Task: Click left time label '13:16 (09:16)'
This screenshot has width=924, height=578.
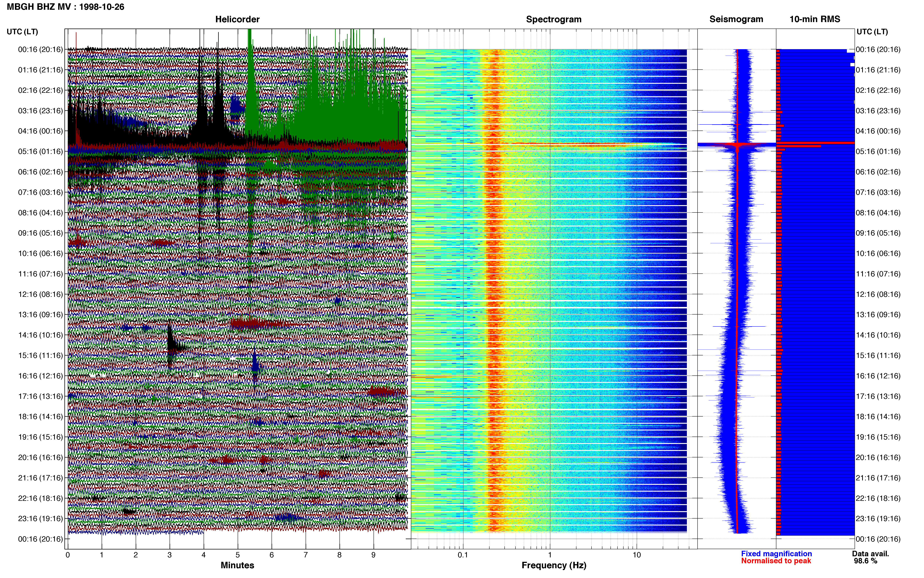Action: point(41,315)
